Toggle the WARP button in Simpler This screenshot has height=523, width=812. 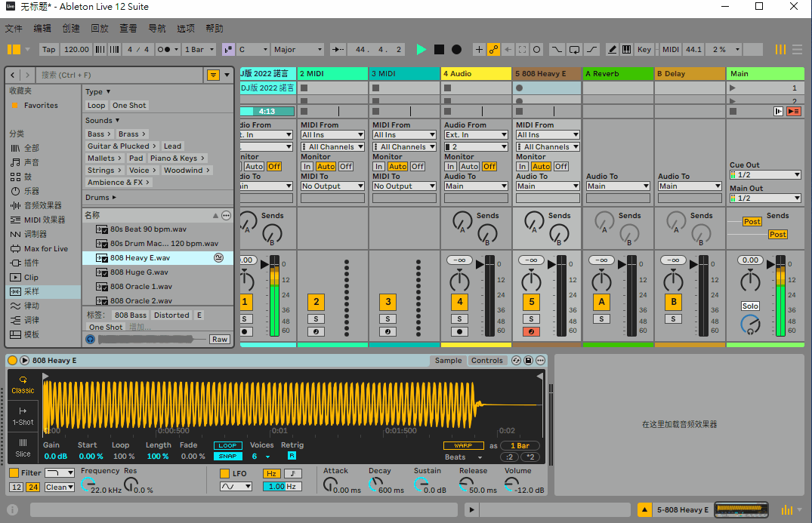click(463, 446)
